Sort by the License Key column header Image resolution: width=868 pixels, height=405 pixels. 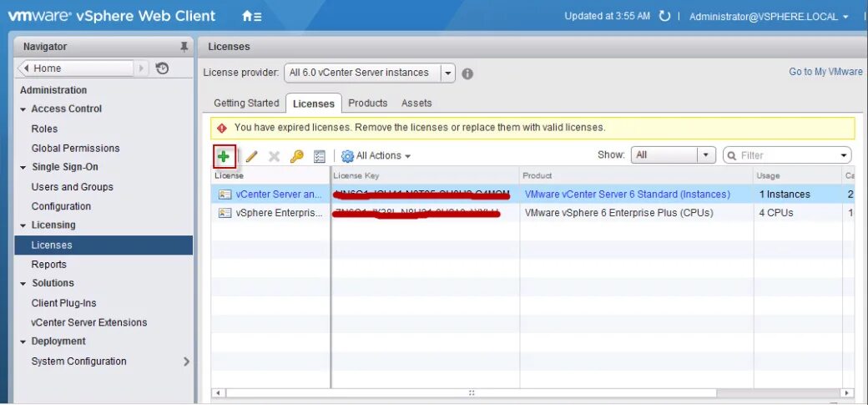425,175
